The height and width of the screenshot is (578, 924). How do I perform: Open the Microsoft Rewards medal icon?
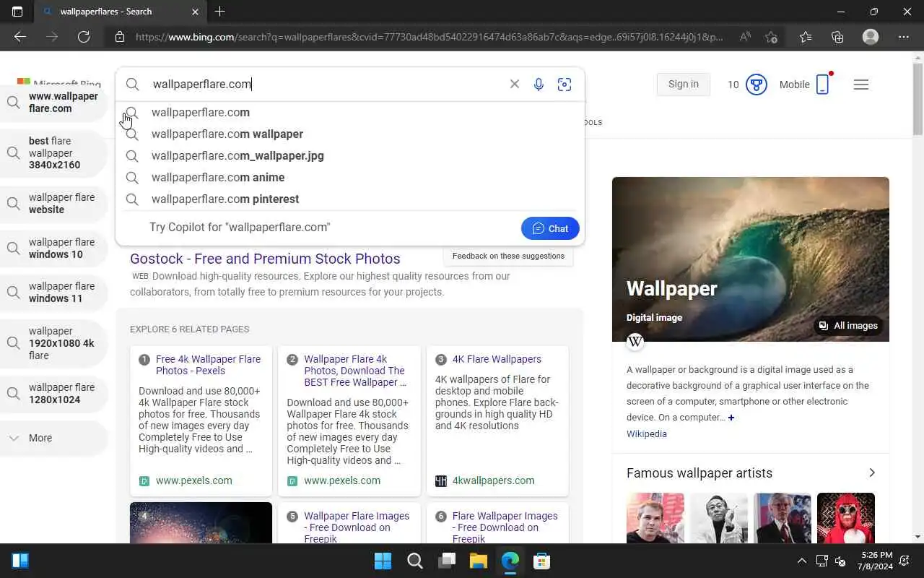(x=756, y=85)
